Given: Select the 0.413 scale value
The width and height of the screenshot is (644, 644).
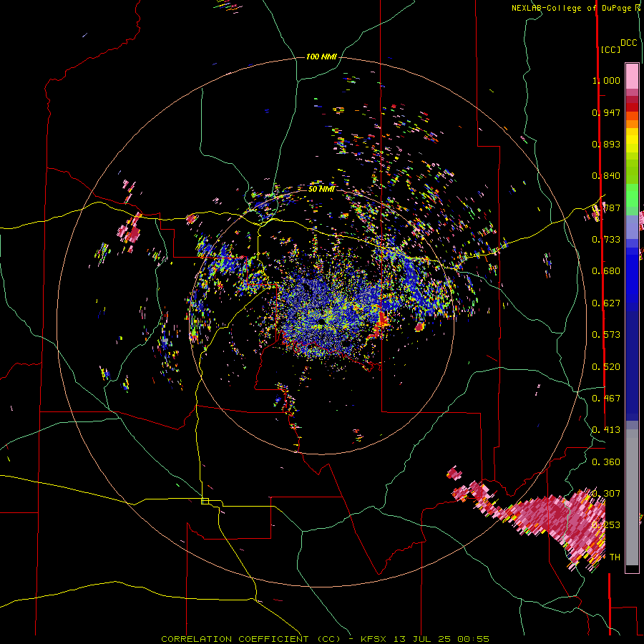Looking at the screenshot, I should pyautogui.click(x=606, y=430).
